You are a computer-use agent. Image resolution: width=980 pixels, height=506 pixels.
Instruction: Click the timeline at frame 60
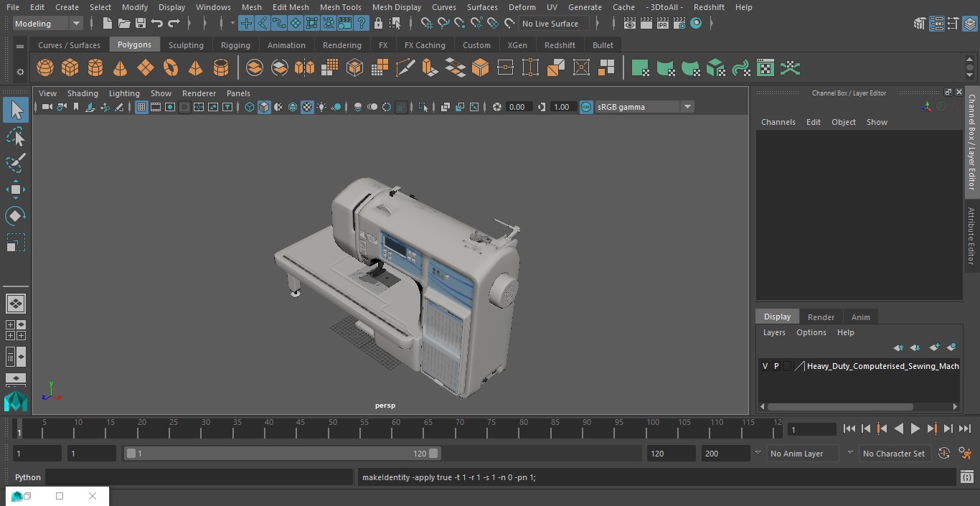click(x=396, y=428)
